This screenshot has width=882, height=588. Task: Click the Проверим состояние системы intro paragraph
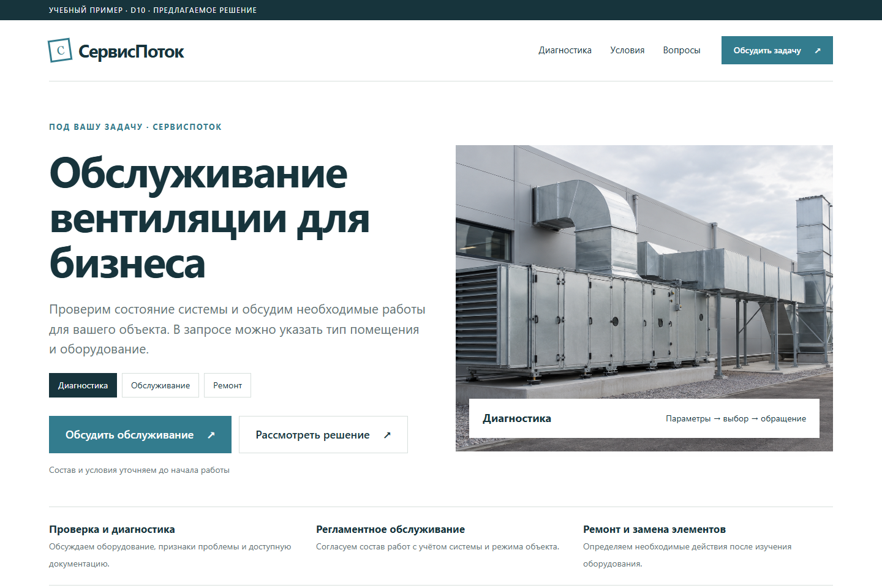click(x=237, y=329)
